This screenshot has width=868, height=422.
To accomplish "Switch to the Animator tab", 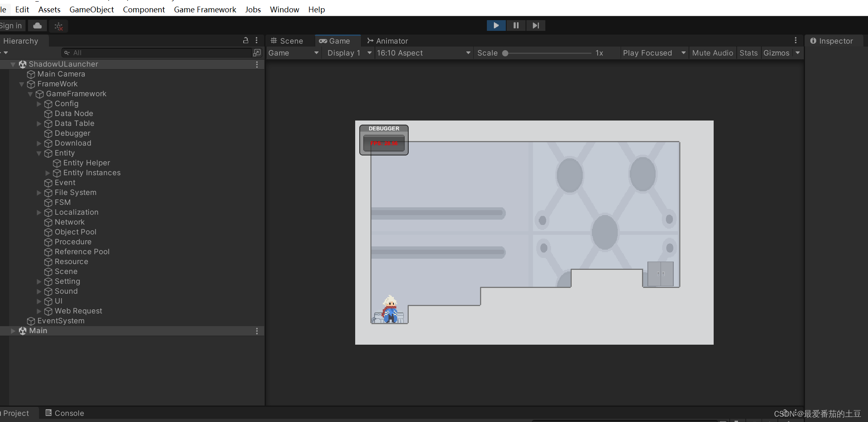I will click(x=387, y=41).
